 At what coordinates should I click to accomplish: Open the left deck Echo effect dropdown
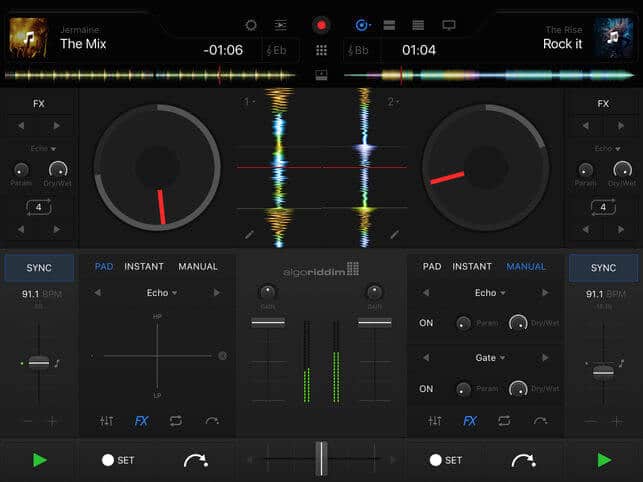click(x=161, y=293)
